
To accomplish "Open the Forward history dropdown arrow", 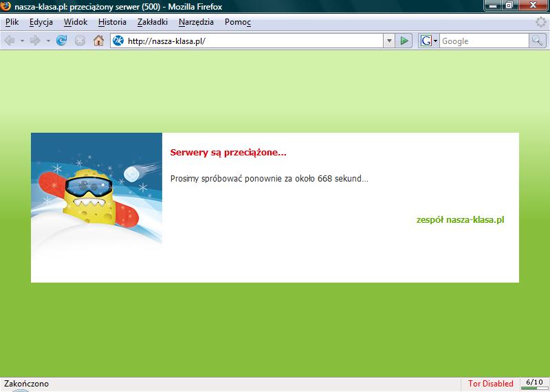I will pyautogui.click(x=48, y=41).
